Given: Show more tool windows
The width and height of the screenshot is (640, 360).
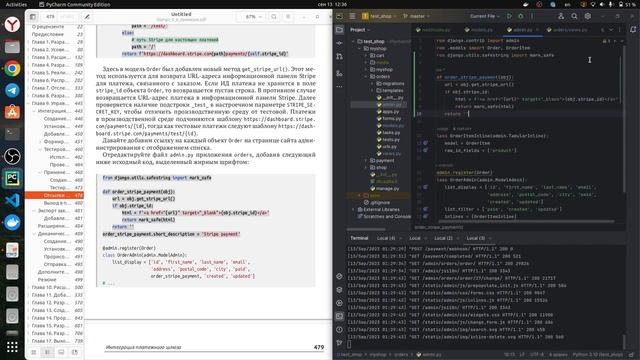Looking at the screenshot, I should click(x=340, y=87).
